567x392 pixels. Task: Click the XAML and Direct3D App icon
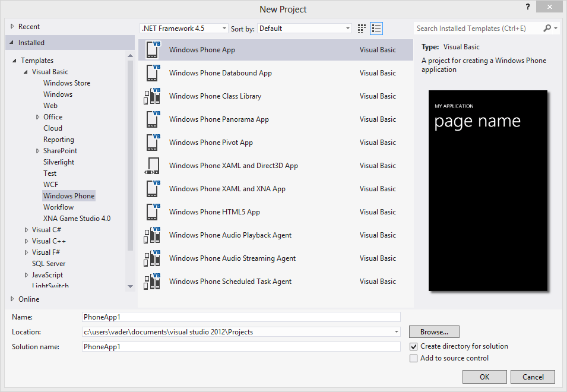coord(152,166)
